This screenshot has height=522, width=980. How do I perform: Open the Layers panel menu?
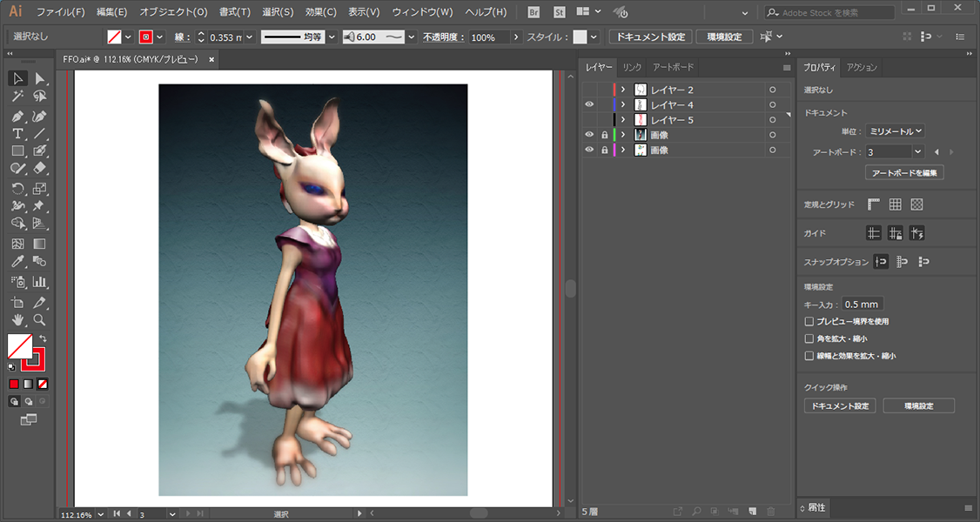786,68
